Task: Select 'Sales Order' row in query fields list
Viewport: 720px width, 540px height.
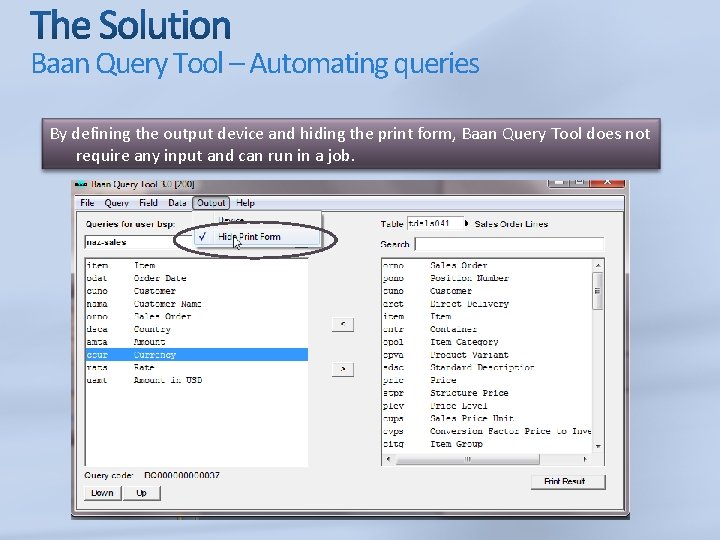Action: (x=197, y=317)
